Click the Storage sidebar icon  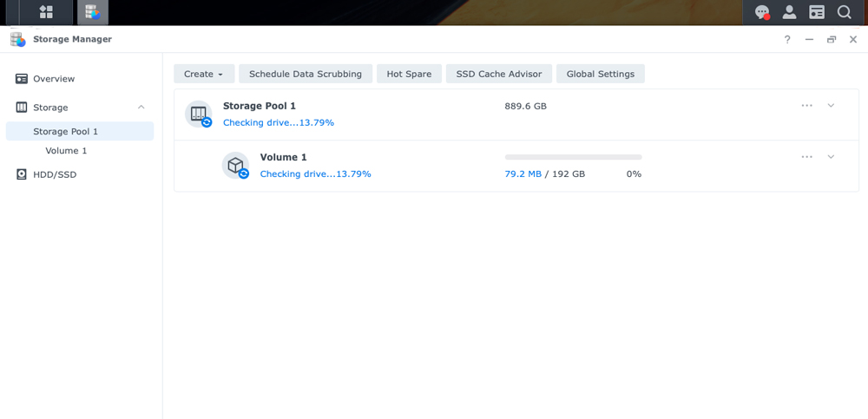point(22,108)
